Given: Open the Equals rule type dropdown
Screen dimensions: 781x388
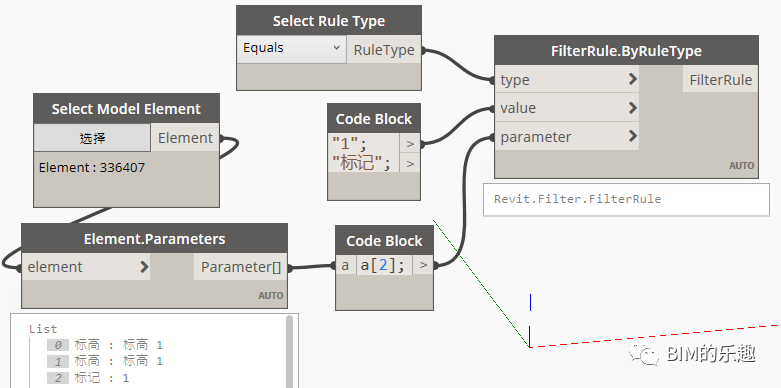Looking at the screenshot, I should (291, 49).
